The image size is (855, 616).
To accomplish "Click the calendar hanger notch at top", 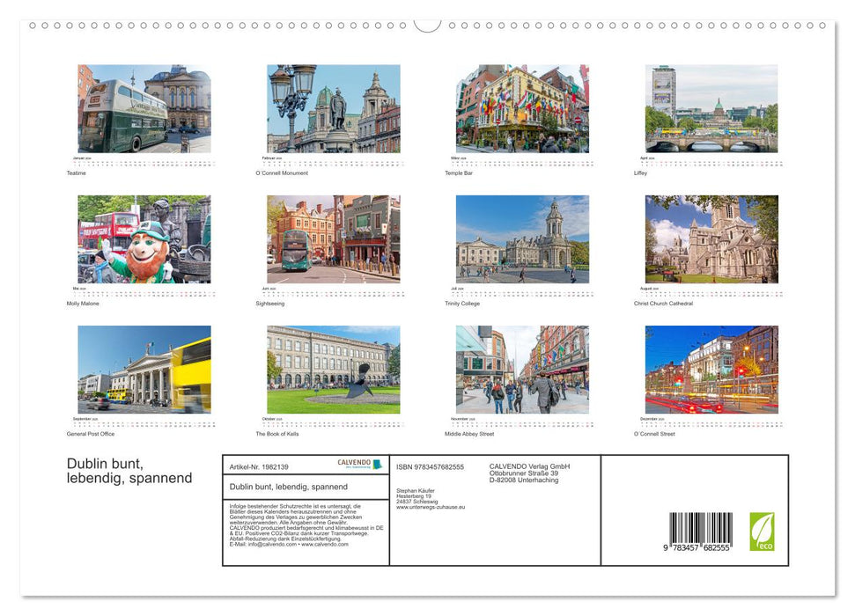I will coord(427,25).
